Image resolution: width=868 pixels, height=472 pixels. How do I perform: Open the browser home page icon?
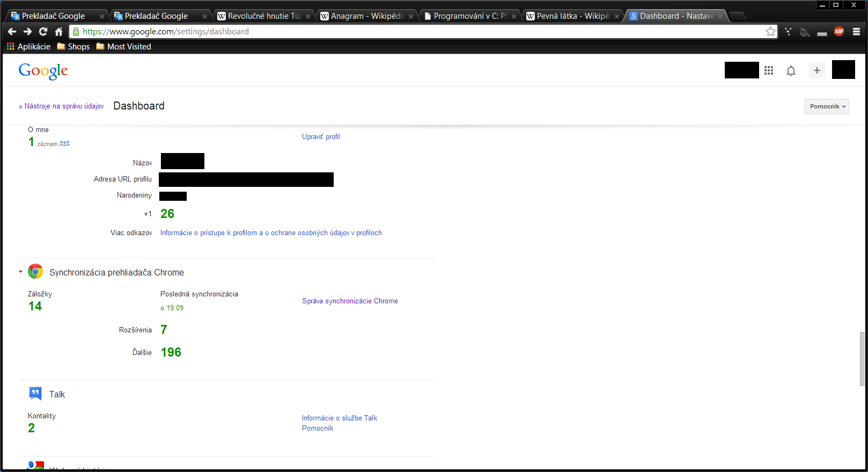[x=59, y=32]
